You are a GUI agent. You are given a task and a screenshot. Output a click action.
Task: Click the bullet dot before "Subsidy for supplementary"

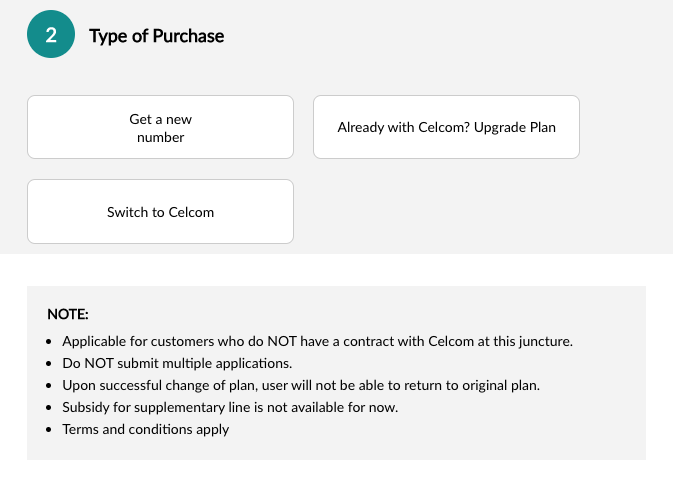point(51,408)
